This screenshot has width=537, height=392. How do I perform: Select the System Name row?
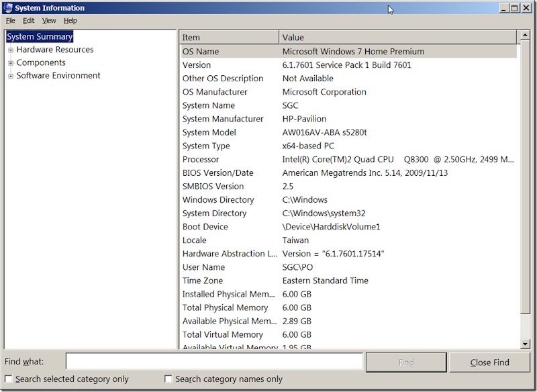click(348, 105)
